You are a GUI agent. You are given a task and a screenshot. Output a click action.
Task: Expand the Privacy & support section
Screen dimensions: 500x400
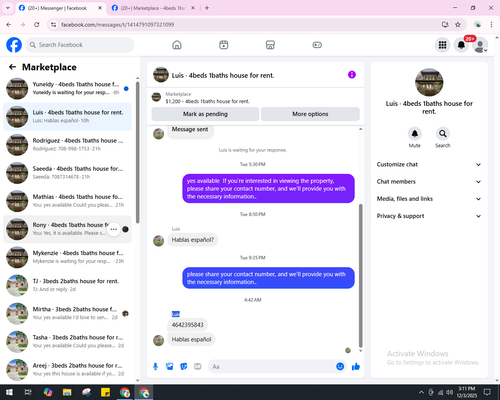coord(429,216)
